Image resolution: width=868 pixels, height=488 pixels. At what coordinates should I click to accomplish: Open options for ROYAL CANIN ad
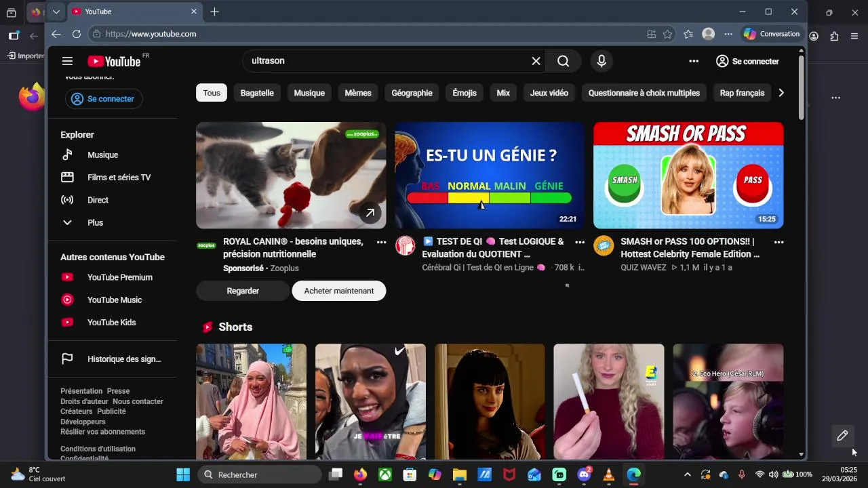381,242
